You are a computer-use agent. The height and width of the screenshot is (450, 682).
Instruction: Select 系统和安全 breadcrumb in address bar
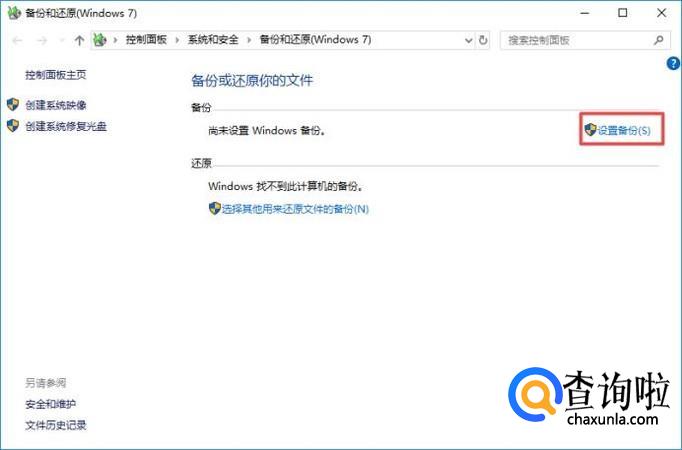(213, 40)
